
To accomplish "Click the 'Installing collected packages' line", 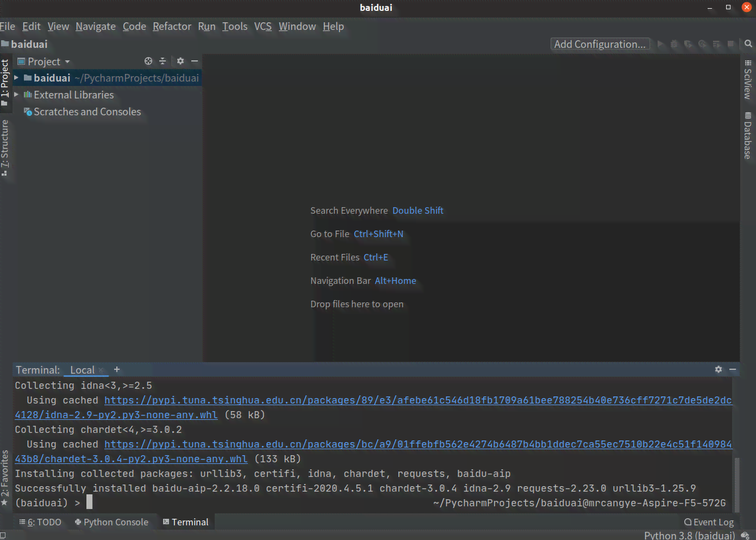I will (263, 474).
